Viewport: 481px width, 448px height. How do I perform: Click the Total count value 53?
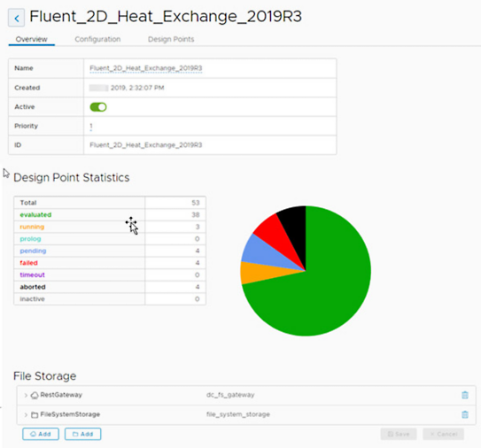pyautogui.click(x=196, y=203)
